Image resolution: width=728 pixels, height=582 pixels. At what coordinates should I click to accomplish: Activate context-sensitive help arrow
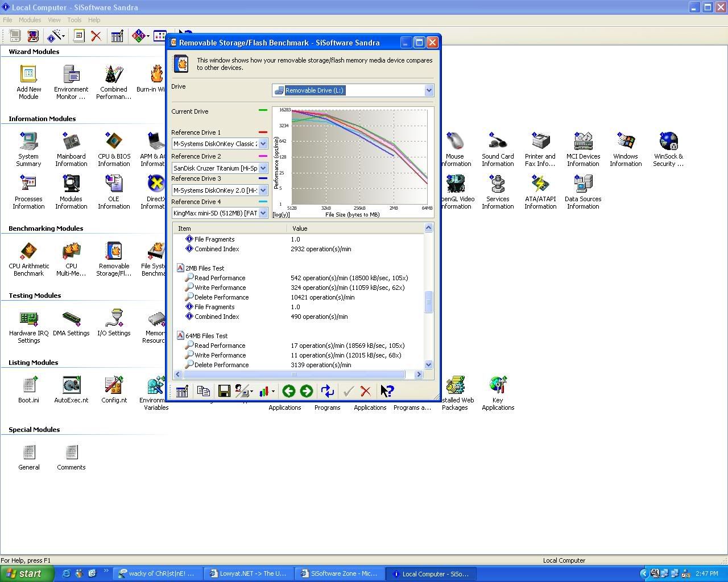387,391
